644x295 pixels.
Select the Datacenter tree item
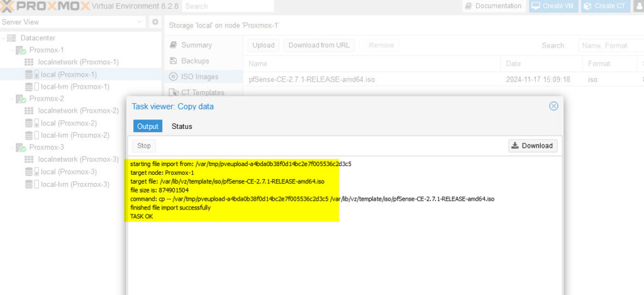[38, 38]
